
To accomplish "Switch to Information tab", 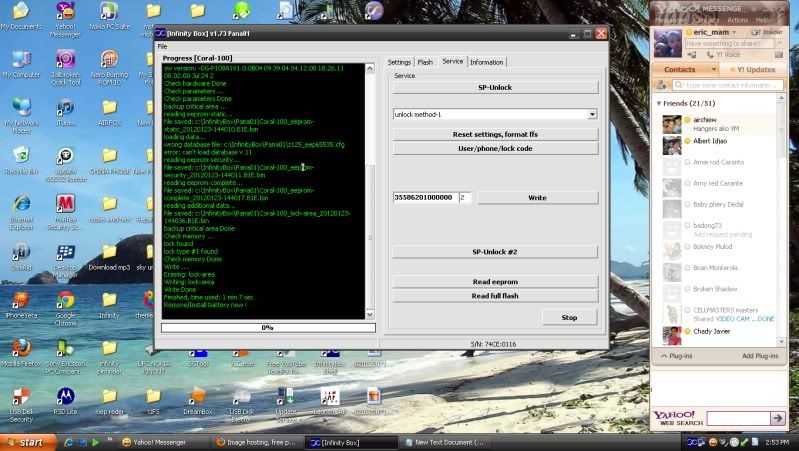I will 486,62.
